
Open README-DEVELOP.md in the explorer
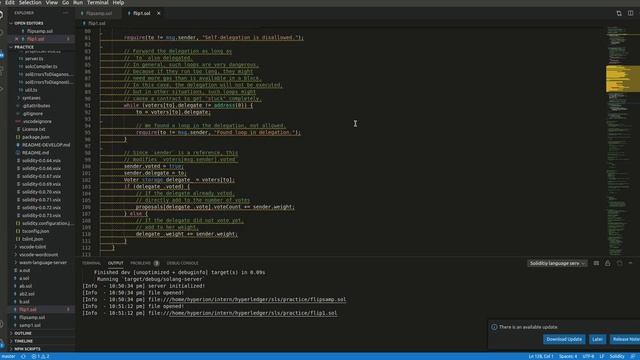(46, 145)
